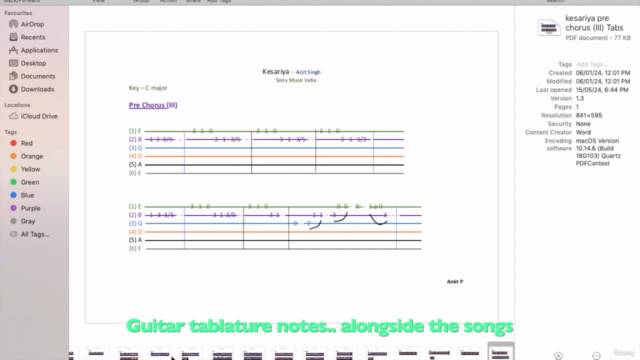Image resolution: width=640 pixels, height=360 pixels.
Task: Open AirDrop in the Finder sidebar
Action: [27, 24]
